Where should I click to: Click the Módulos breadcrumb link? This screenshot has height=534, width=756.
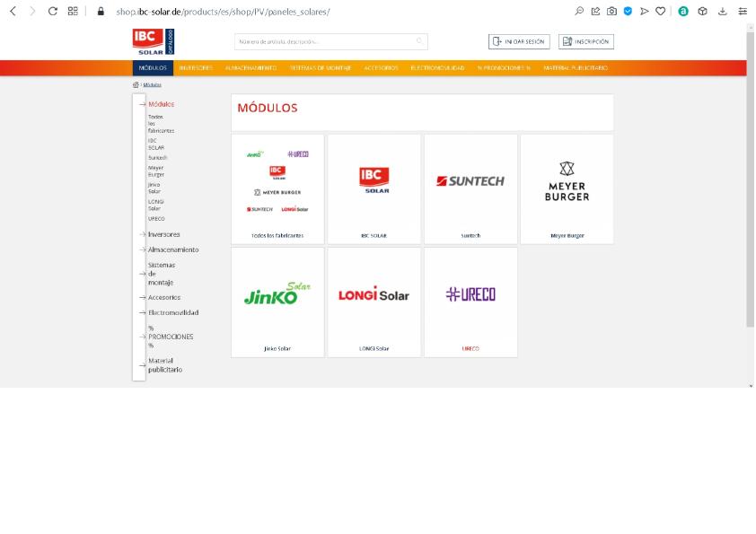point(153,85)
